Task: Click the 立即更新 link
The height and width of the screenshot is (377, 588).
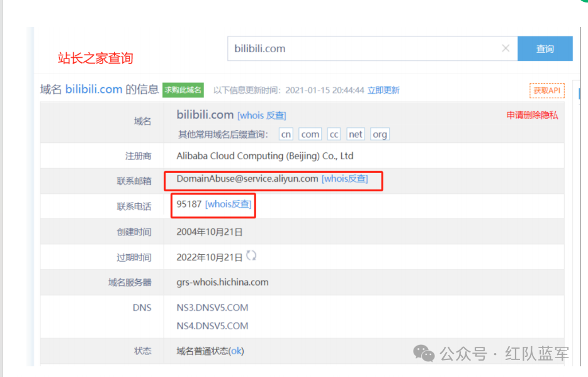Action: click(383, 90)
